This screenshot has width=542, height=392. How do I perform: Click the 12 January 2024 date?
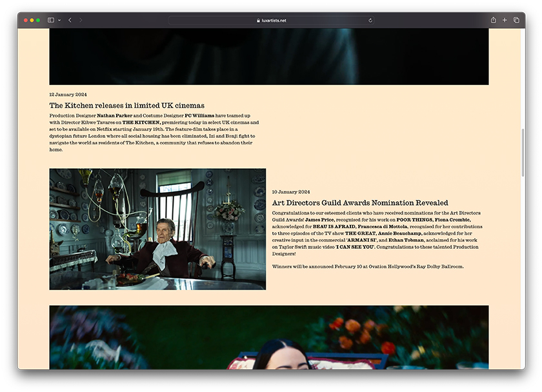click(67, 95)
